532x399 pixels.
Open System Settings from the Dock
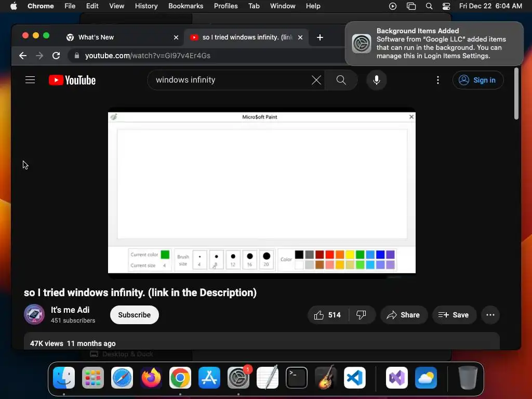[x=238, y=378]
